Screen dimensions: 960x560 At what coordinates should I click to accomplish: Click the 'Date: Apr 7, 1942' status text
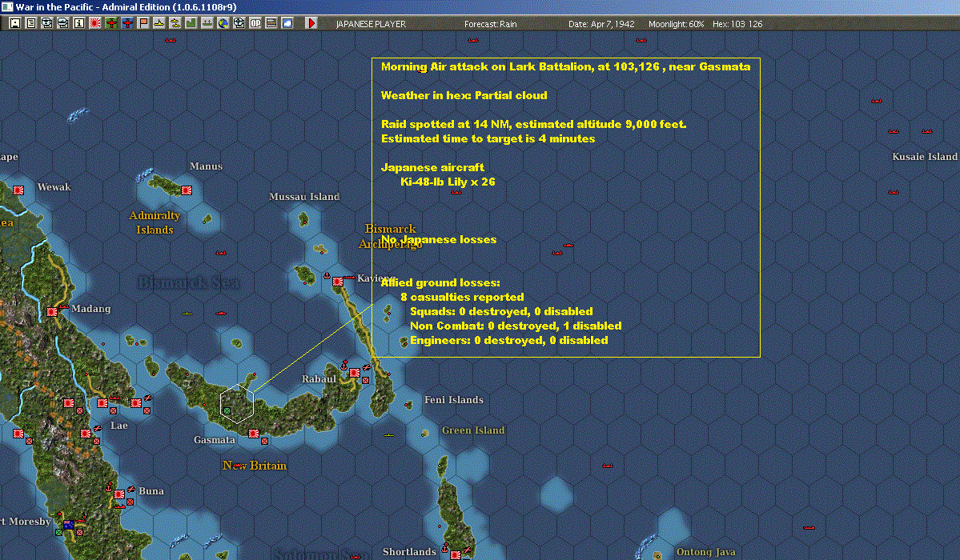(601, 24)
